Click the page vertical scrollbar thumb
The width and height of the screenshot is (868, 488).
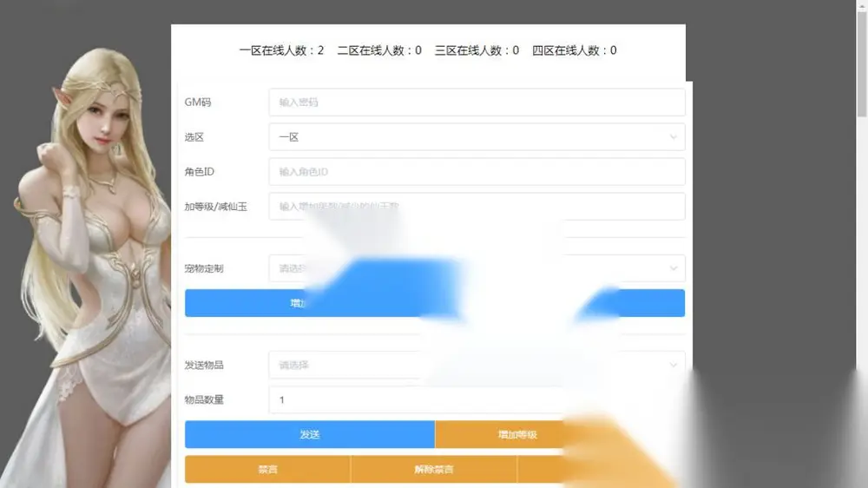click(x=861, y=63)
